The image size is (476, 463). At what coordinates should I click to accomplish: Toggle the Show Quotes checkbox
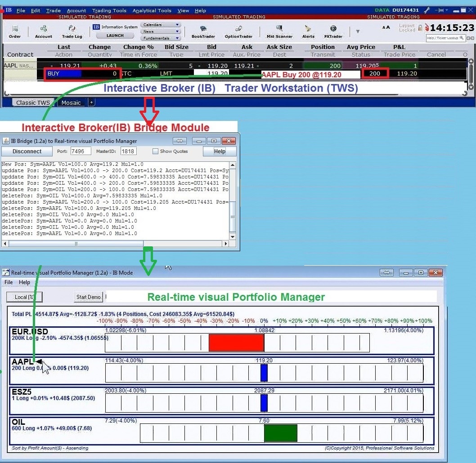click(x=155, y=151)
